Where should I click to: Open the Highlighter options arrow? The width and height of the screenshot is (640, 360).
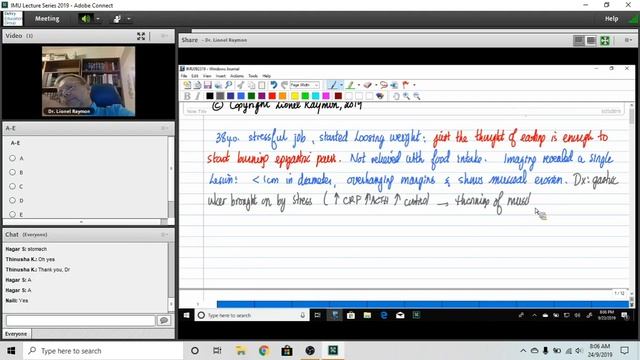359,85
